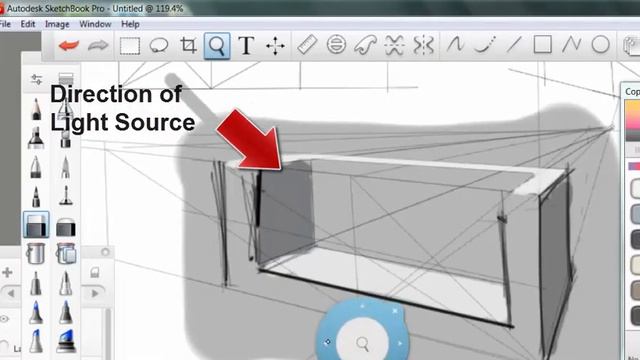
Task: Toggle layer visibility eye icon
Action: tap(4, 319)
